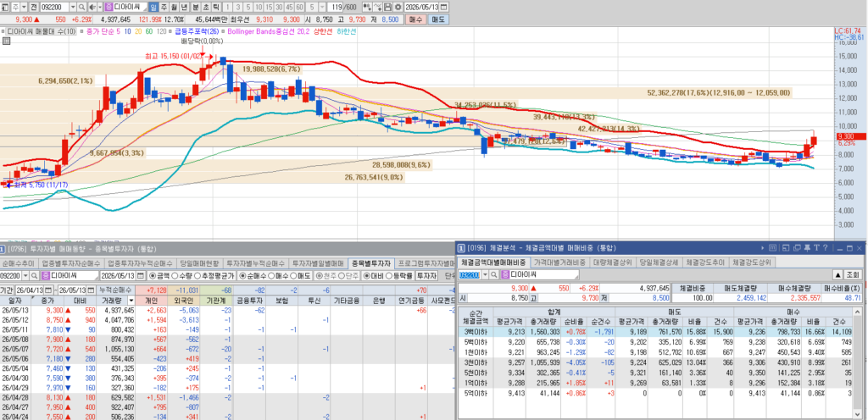Screen dimensions: 868x420
Task: Click the up triangle button beside 조회
Action: (838, 274)
